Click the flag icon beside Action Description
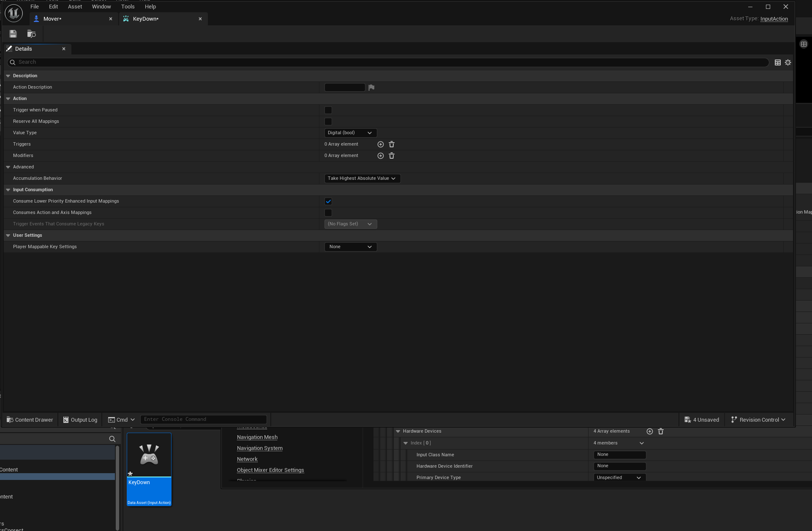The height and width of the screenshot is (531, 812). coord(371,87)
